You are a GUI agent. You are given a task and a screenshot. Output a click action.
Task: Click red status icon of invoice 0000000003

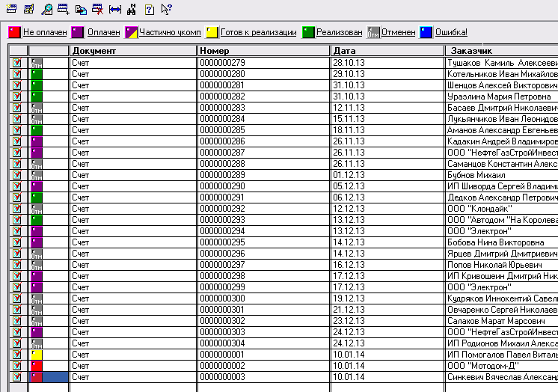click(37, 377)
